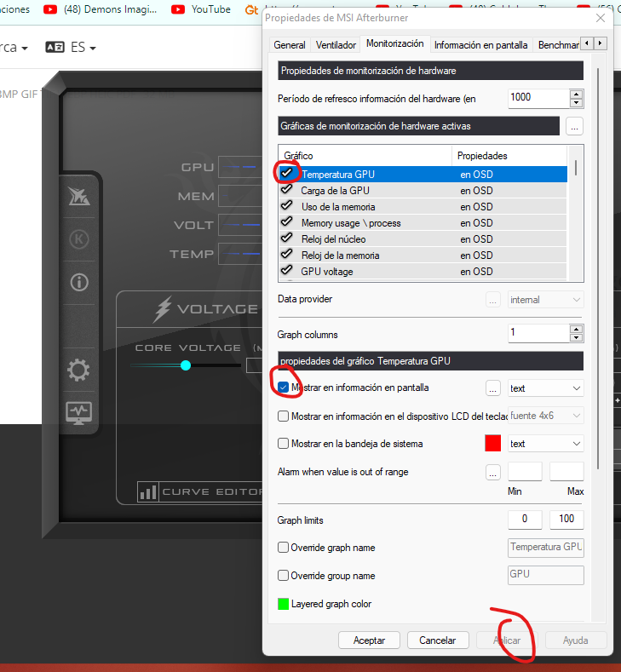The height and width of the screenshot is (672, 621).
Task: Enable Mostrar en la bandeja de sistema
Action: [283, 444]
